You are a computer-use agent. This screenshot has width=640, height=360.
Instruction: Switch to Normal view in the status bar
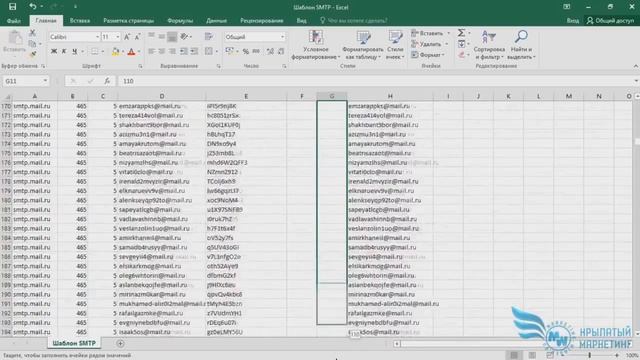(x=514, y=356)
